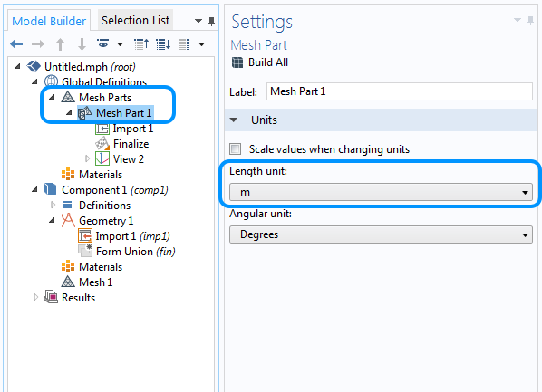This screenshot has width=542, height=392.
Task: Click the Collapse All tree icon
Action: tap(141, 44)
